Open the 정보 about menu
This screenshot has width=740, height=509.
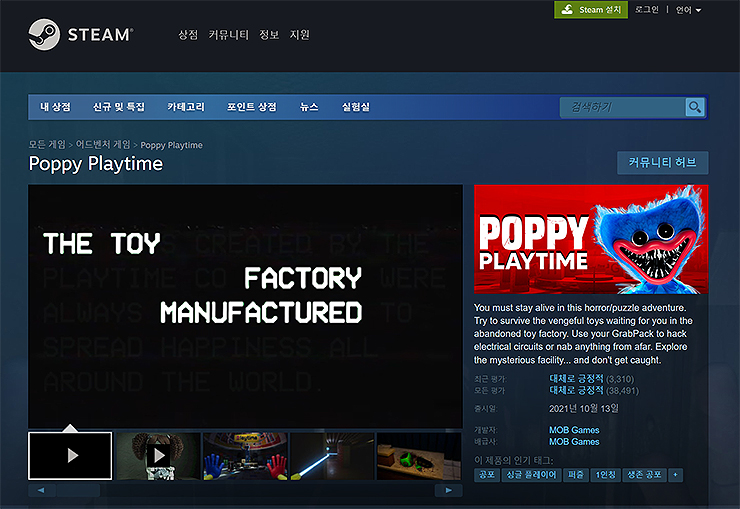[x=269, y=35]
